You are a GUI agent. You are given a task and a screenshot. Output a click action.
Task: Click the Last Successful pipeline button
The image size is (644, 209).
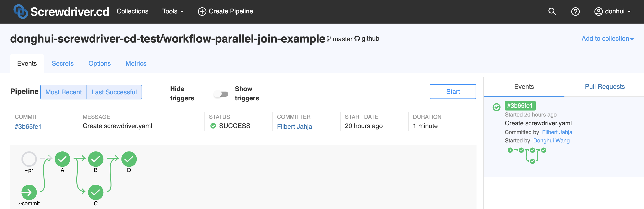coord(114,92)
